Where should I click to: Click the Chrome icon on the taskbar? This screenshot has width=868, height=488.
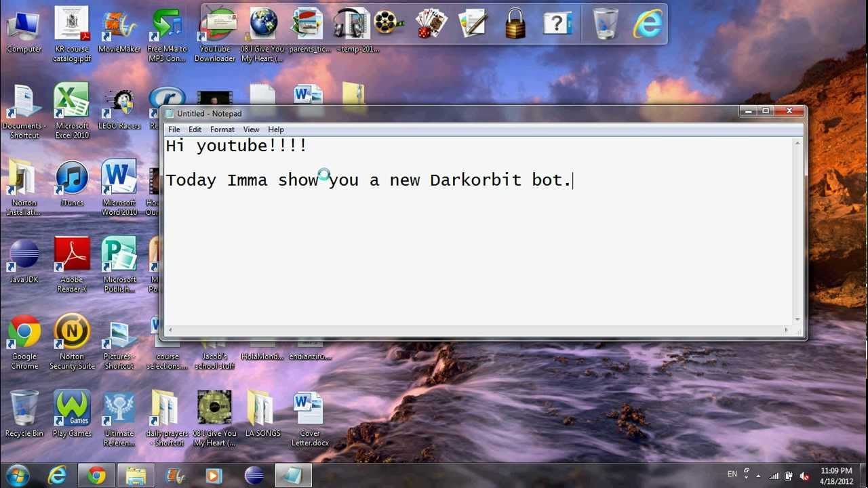(x=96, y=476)
